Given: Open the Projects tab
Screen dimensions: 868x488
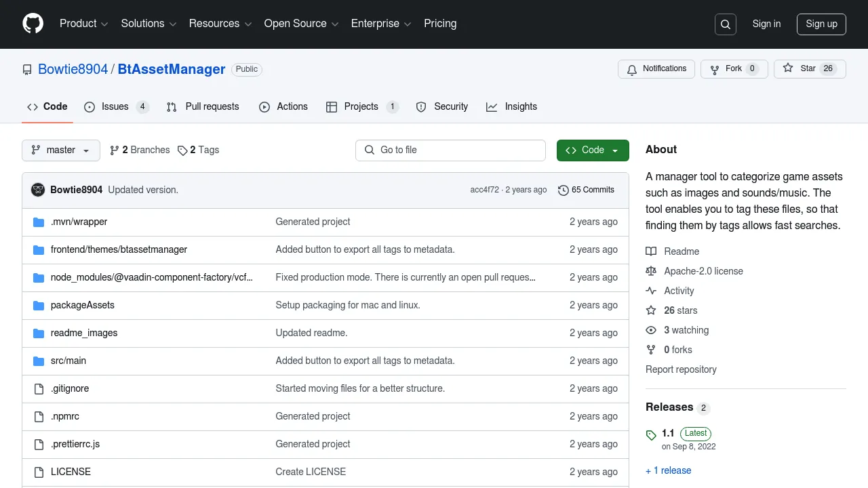Looking at the screenshot, I should (x=363, y=106).
